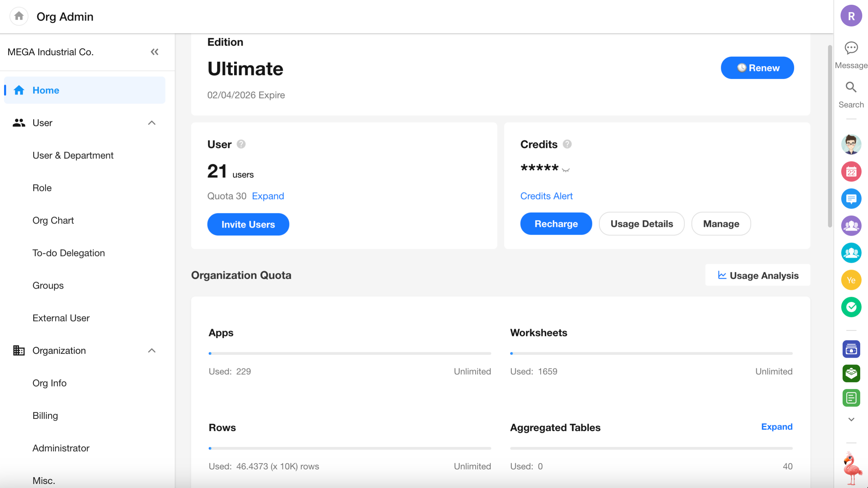Collapse the Organization menu section
Viewport: 868px width, 488px height.
pos(152,350)
